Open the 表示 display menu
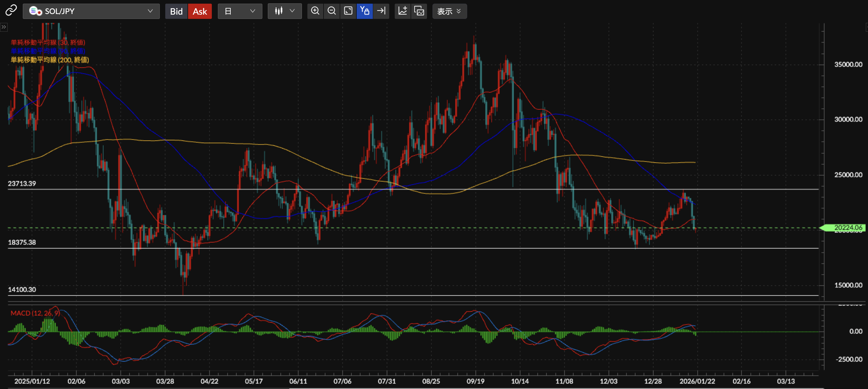The image size is (868, 389). pos(449,12)
